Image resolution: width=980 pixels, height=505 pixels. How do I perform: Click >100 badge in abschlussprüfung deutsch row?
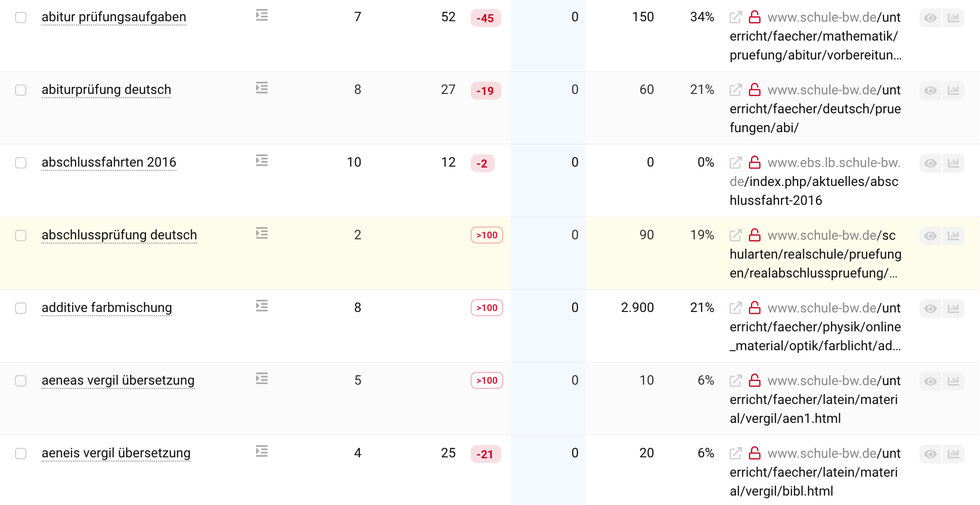coord(487,235)
